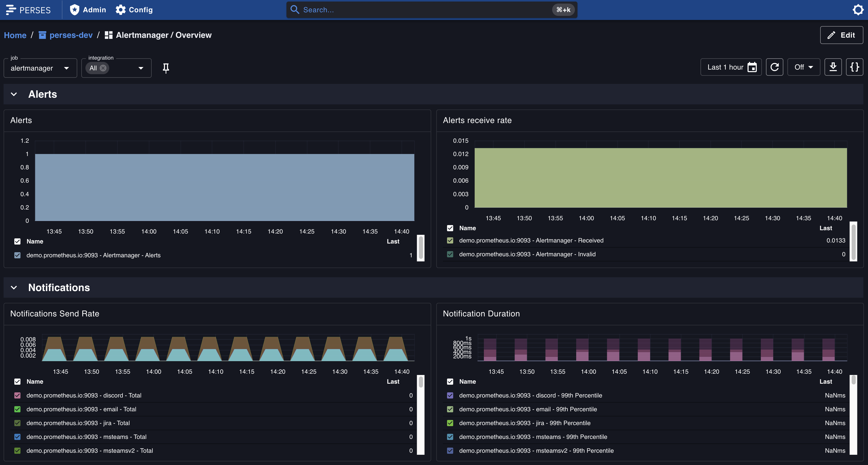Image resolution: width=868 pixels, height=465 pixels.
Task: Open the auto-refresh Off dropdown
Action: (x=803, y=67)
